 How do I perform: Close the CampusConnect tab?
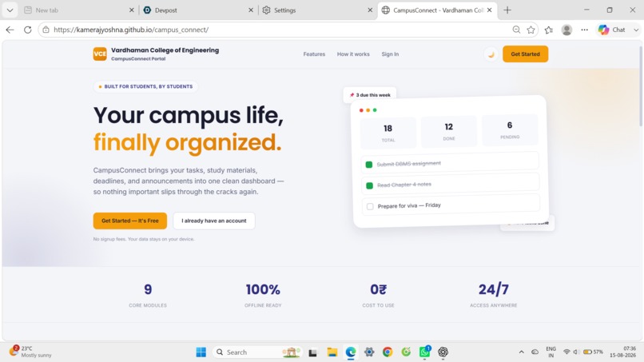pos(490,10)
